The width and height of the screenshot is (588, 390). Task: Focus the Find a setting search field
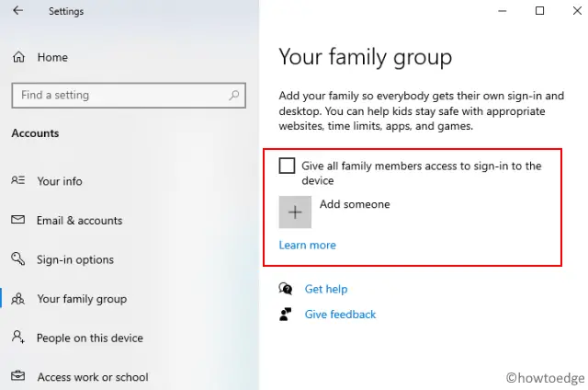point(129,96)
